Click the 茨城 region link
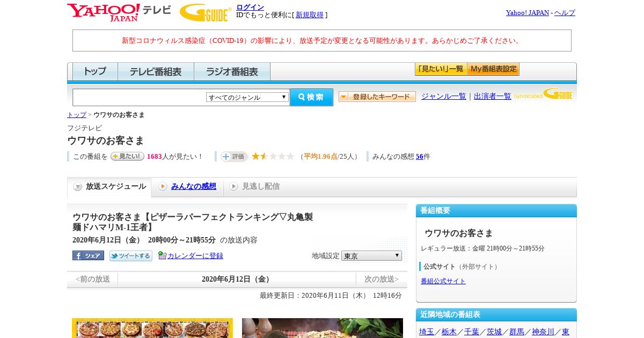Image resolution: width=644 pixels, height=338 pixels. pos(494,332)
